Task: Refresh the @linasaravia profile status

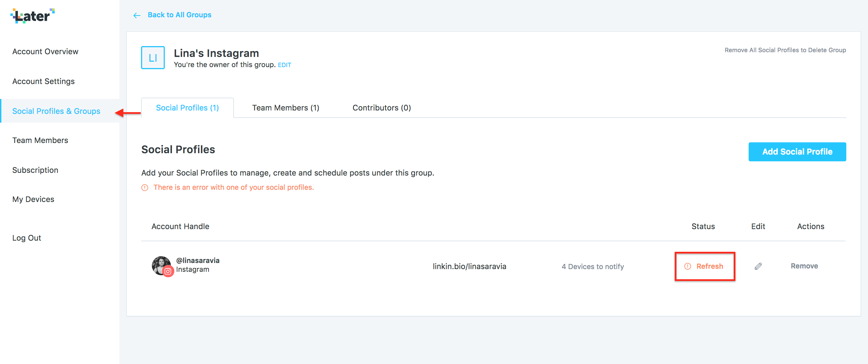Action: (709, 266)
